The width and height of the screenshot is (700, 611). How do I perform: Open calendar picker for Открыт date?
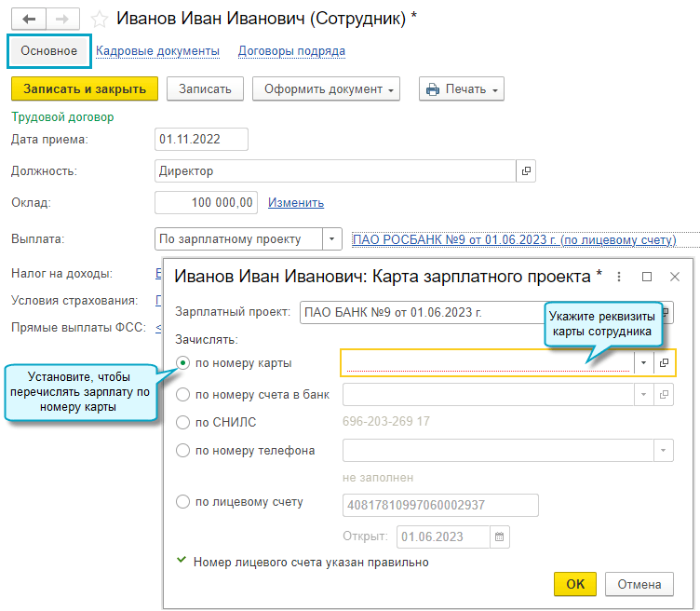pyautogui.click(x=500, y=536)
